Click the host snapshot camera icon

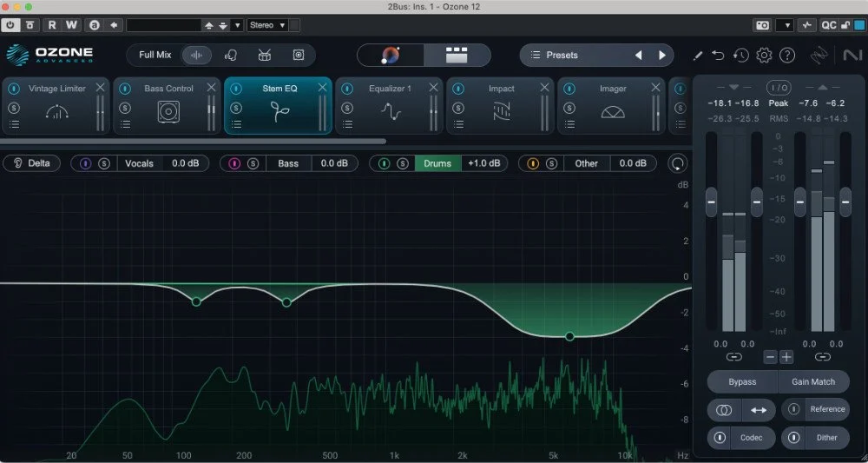point(762,25)
